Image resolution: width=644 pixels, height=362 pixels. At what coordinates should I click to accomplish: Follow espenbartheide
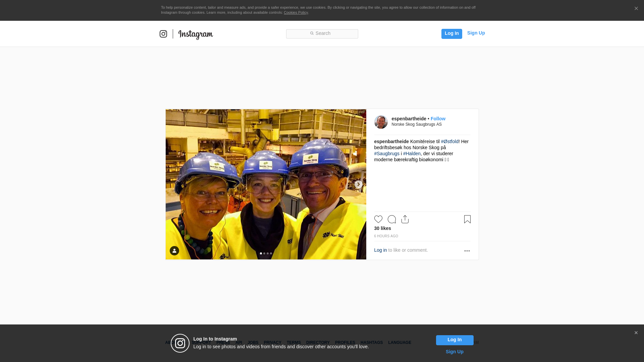438,119
